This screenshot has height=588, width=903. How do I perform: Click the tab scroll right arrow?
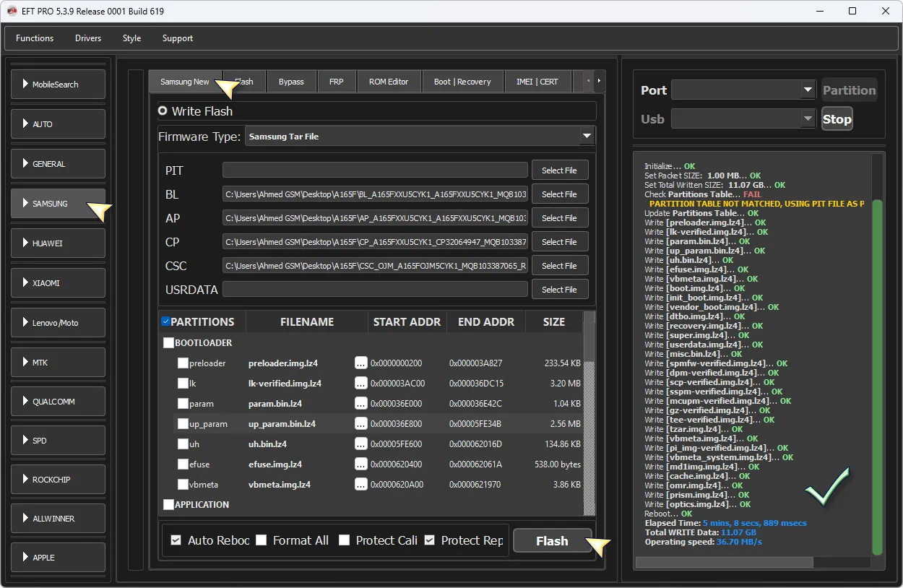(599, 81)
